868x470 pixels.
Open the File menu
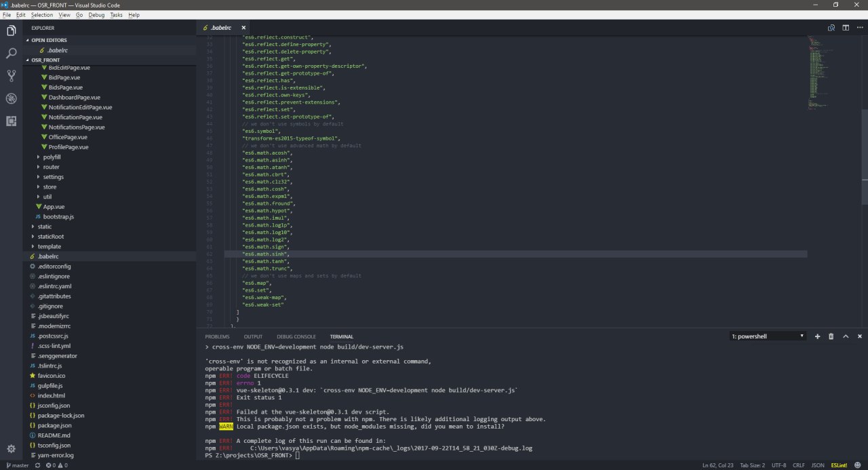[7, 14]
